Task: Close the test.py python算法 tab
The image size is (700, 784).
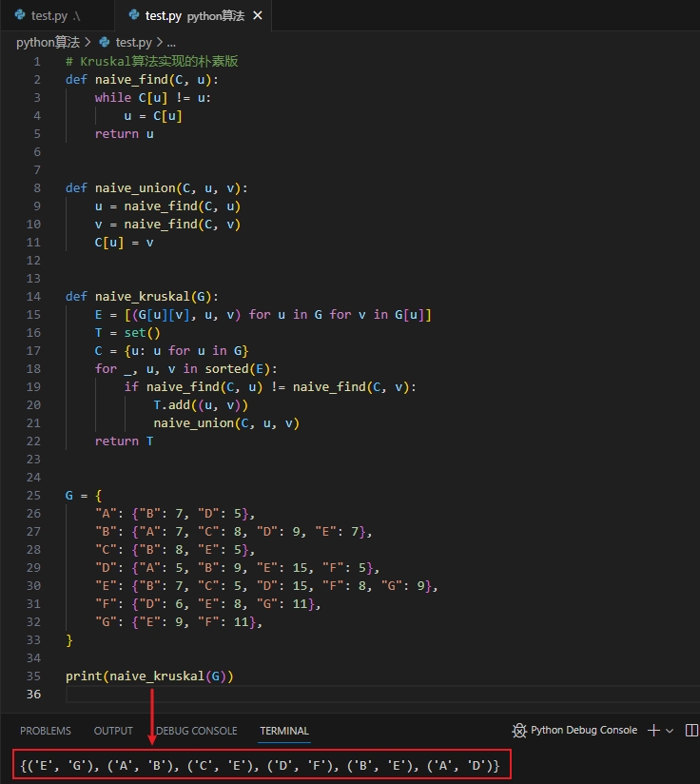Action: (x=258, y=15)
